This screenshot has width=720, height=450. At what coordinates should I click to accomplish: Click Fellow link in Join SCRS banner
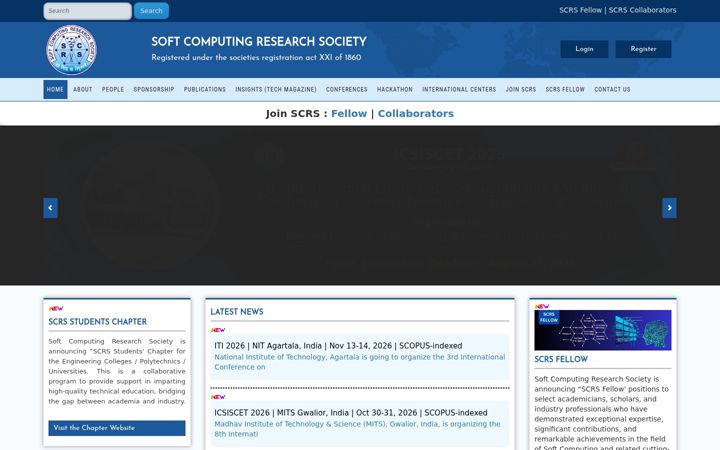(349, 113)
